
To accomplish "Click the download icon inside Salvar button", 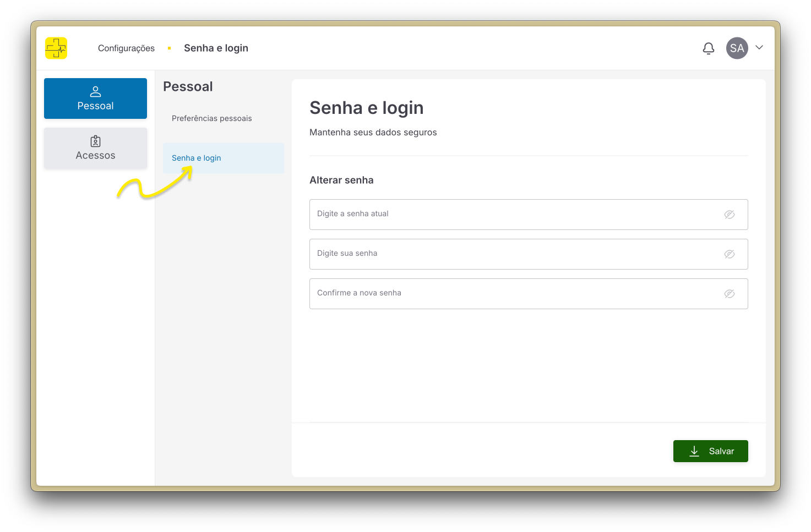I will point(694,451).
